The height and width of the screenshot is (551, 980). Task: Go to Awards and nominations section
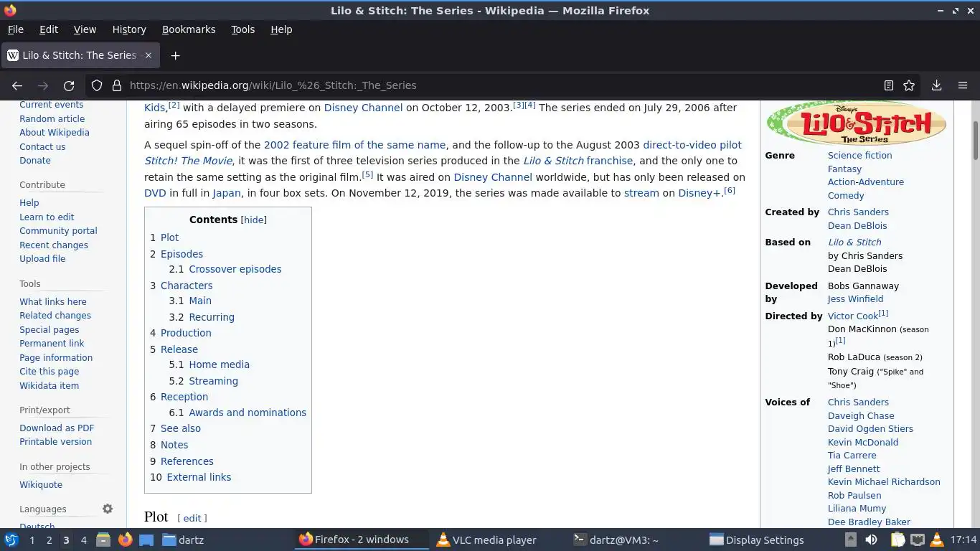pyautogui.click(x=248, y=413)
